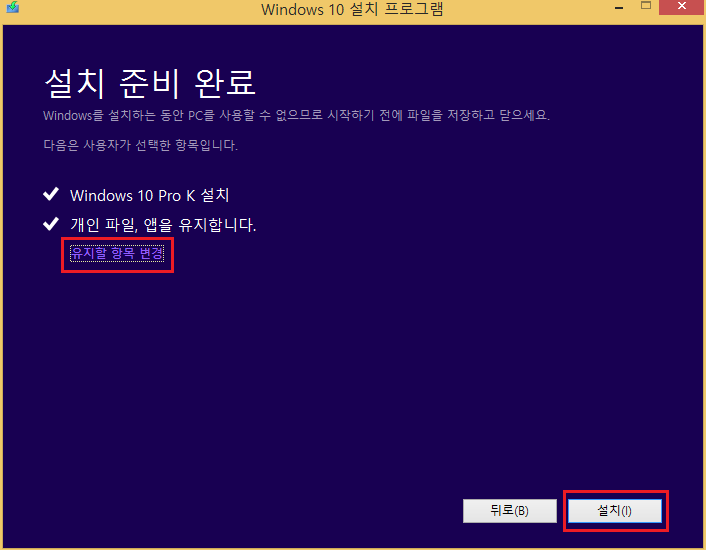706x550 pixels.
Task: Maximize the Windows 10 setup window
Action: tap(646, 6)
